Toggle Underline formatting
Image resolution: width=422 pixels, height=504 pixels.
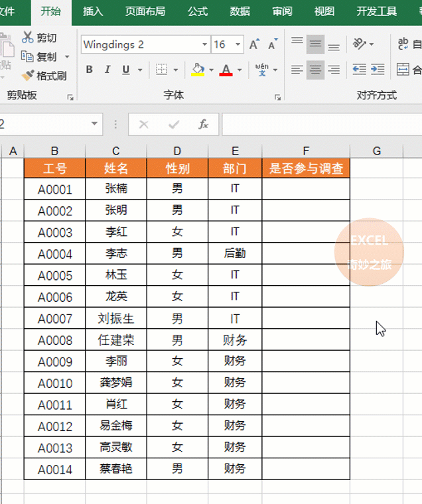(x=126, y=70)
